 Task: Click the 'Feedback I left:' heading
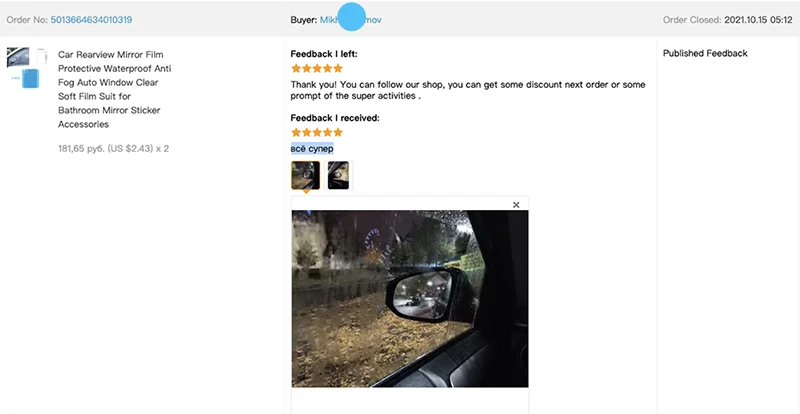click(x=324, y=54)
